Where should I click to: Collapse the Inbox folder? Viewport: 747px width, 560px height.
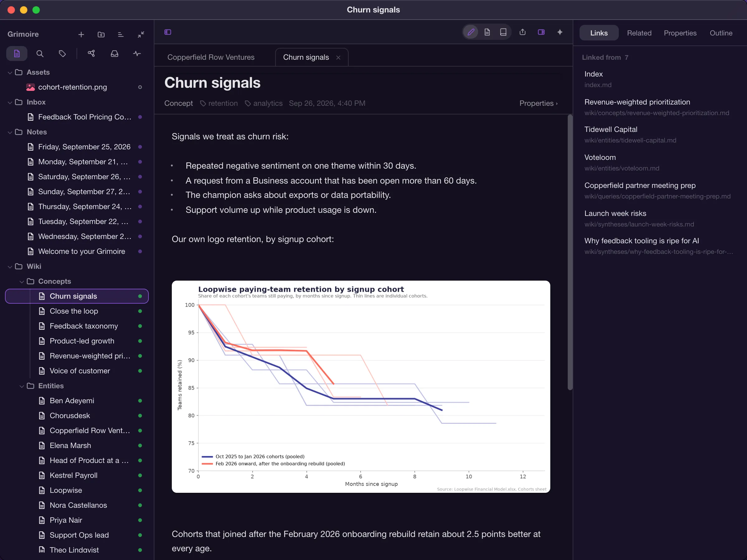click(x=10, y=102)
